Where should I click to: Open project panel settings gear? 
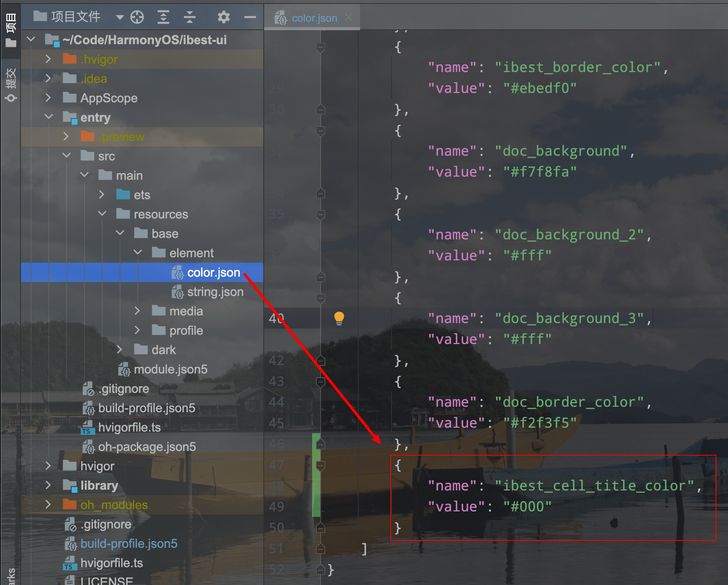pyautogui.click(x=223, y=17)
